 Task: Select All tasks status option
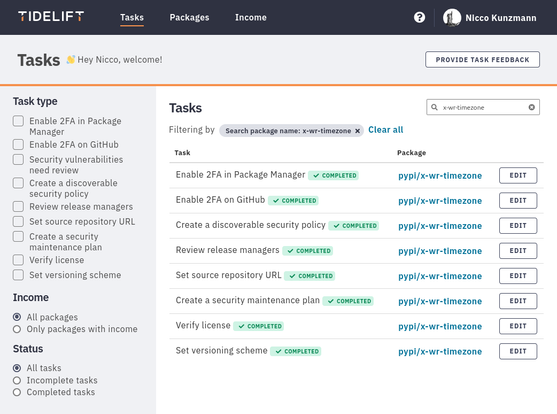click(x=17, y=368)
